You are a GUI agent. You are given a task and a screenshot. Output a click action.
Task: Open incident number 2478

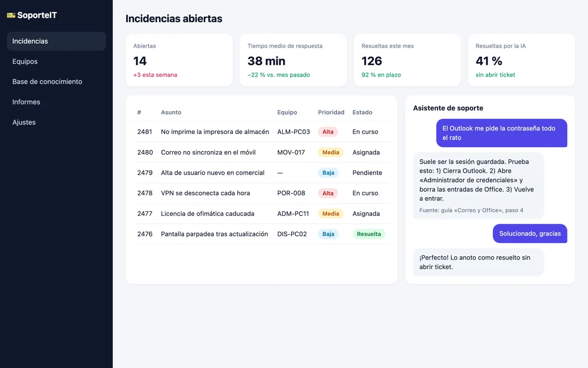(145, 193)
